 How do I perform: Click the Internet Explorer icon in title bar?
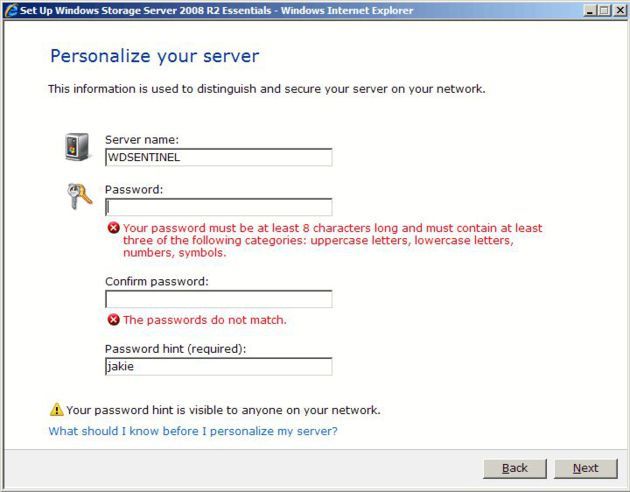pyautogui.click(x=11, y=10)
